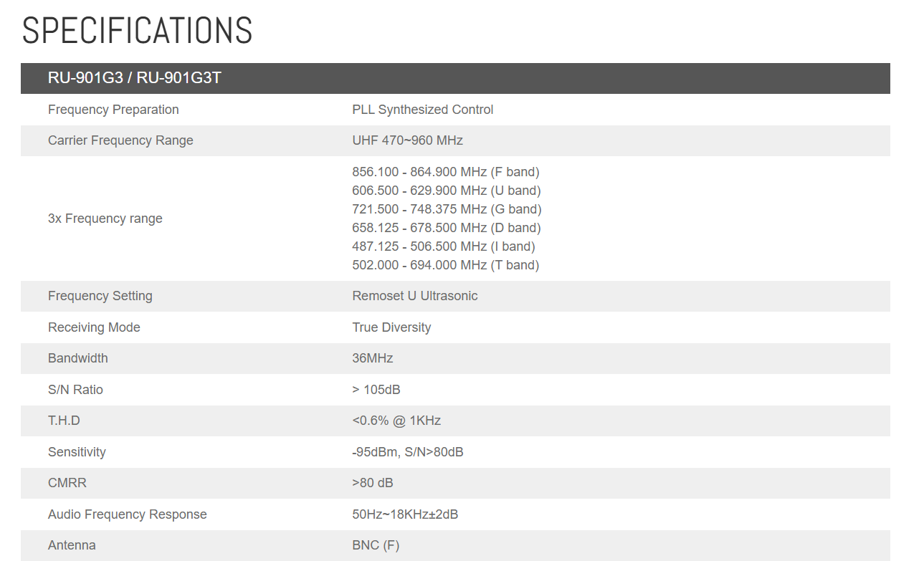Click the 3x Frequency range label
The image size is (924, 561).
tap(105, 219)
